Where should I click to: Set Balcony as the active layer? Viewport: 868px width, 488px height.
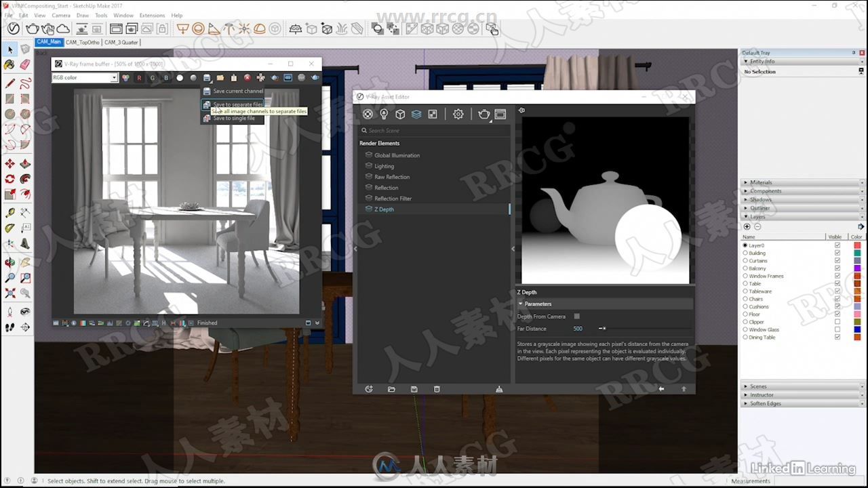[x=745, y=268]
